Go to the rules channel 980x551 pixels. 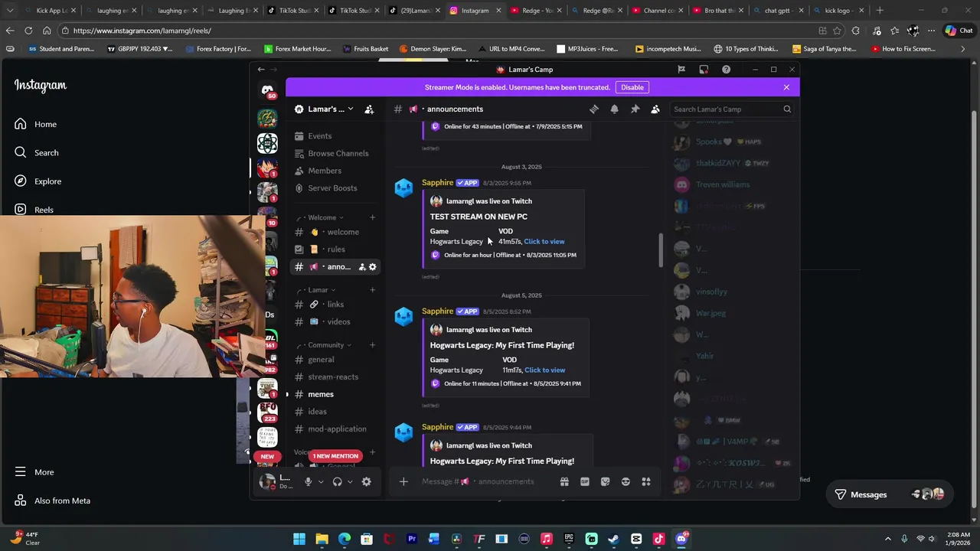335,249
